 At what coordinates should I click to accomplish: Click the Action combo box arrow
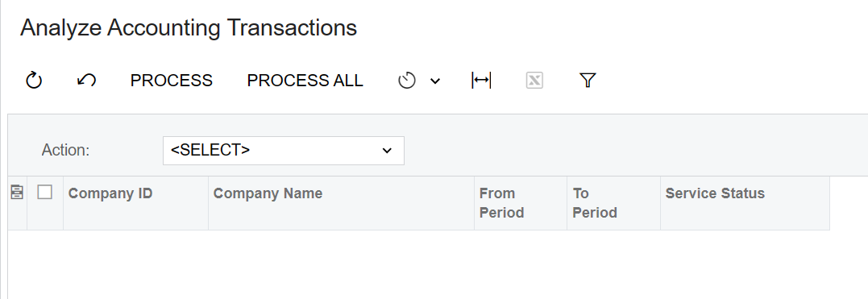tap(387, 151)
